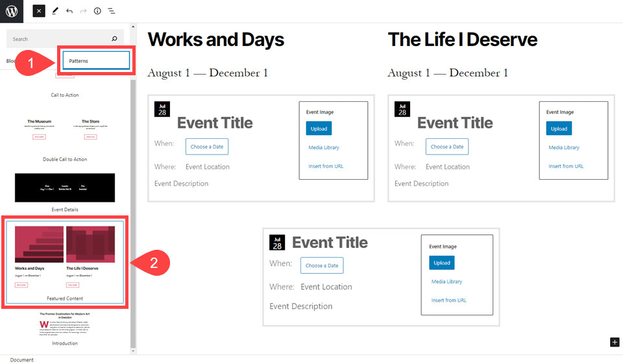Choose the Double Call to Action pattern
Screen dimensions: 623x364
point(65,128)
